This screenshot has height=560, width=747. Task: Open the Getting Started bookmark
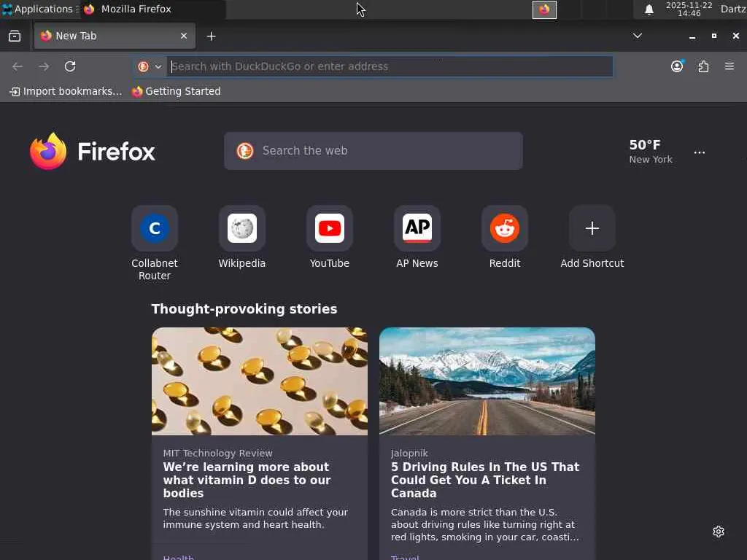177,91
